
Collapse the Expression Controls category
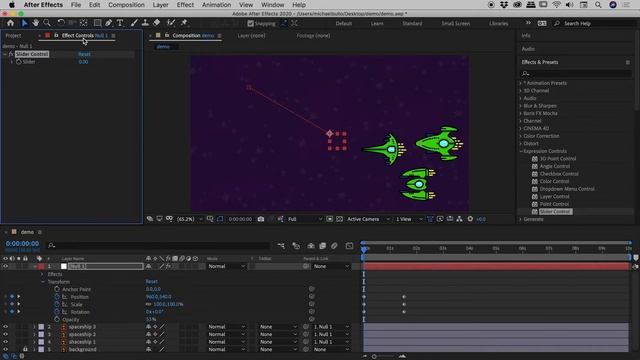point(521,151)
